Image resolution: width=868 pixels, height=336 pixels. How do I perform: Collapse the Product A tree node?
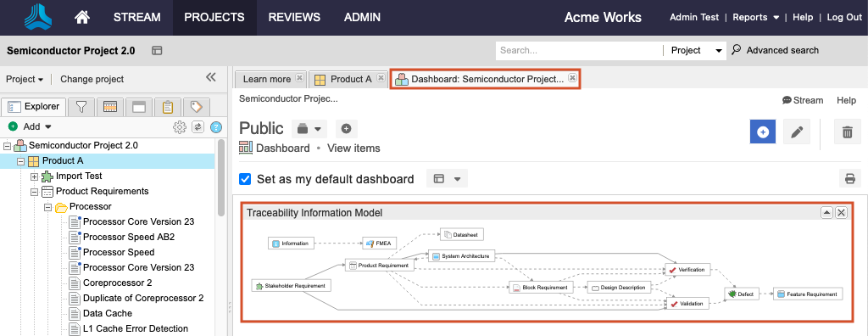pos(21,161)
